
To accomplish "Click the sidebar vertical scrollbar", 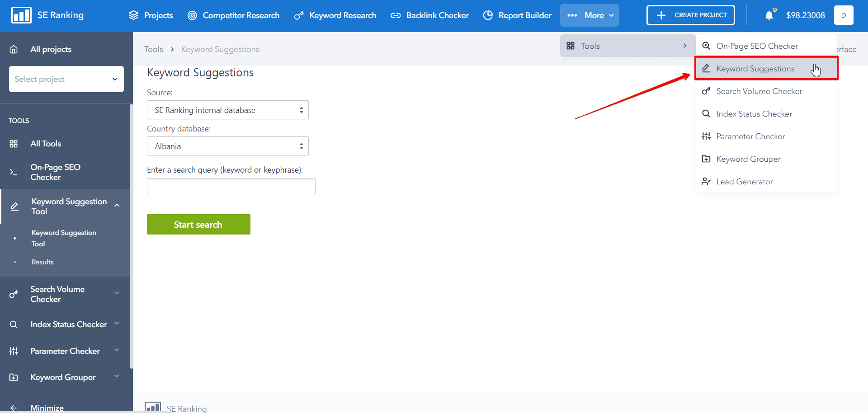I will (x=132, y=236).
